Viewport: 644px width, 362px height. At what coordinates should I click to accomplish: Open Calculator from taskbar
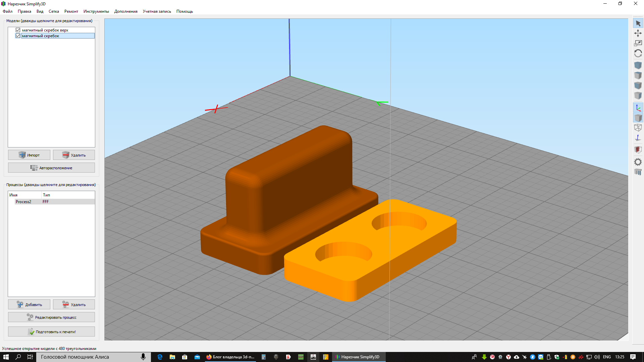264,357
